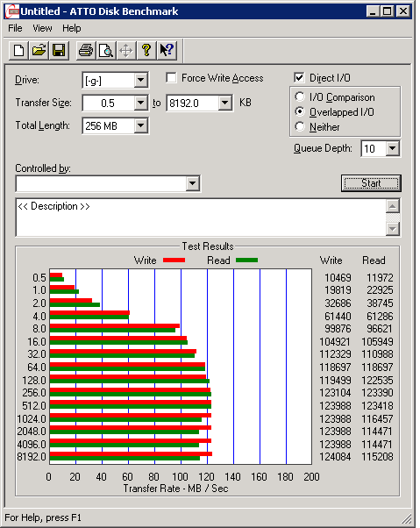Enable Force Write Access checkbox
This screenshot has height=528, width=420.
pyautogui.click(x=171, y=78)
